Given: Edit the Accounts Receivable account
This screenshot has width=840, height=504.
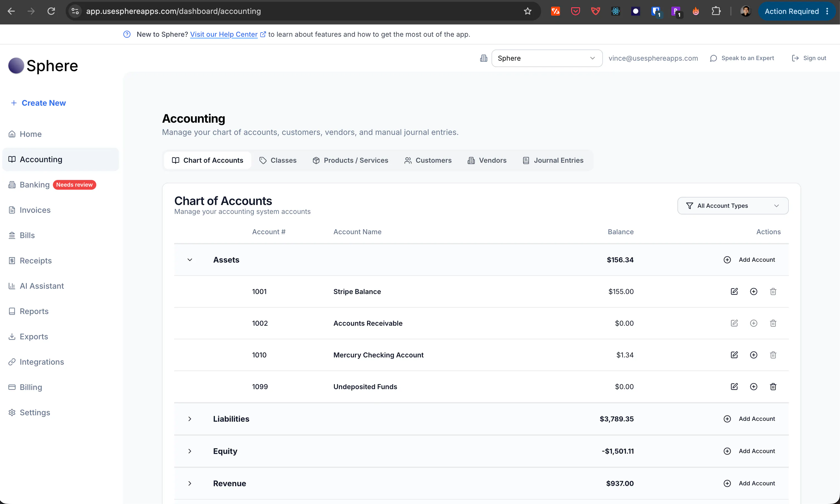Looking at the screenshot, I should click(734, 323).
